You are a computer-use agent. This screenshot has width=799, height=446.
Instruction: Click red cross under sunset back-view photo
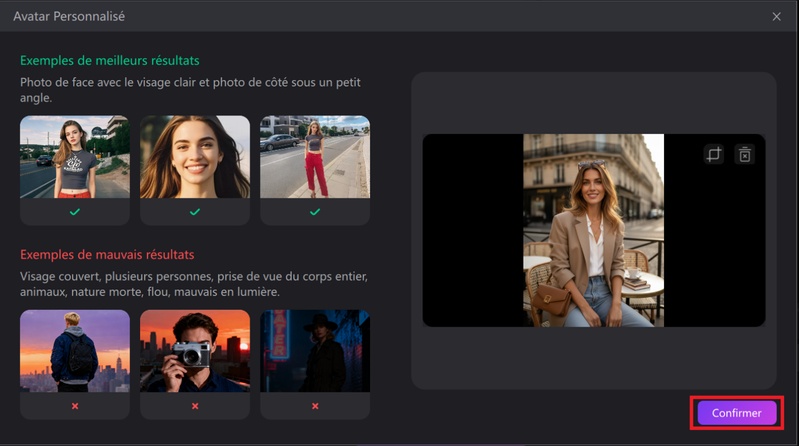tap(75, 406)
